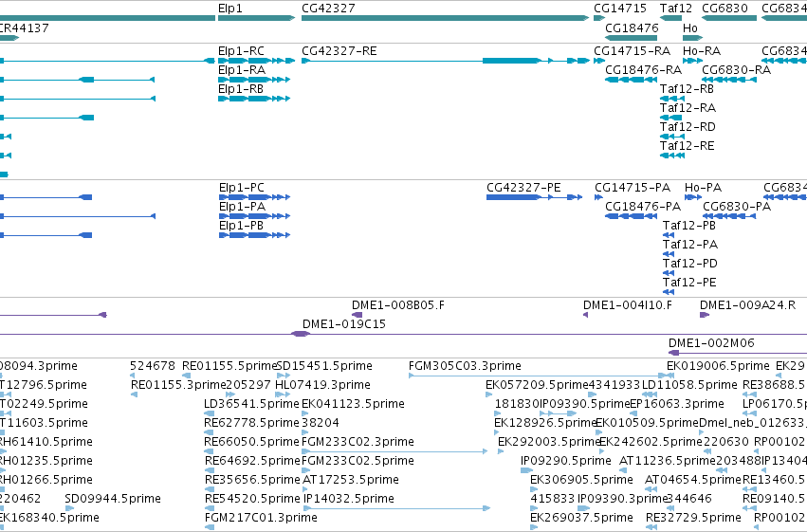
Task: Click the Elp1-PB protein label
Action: (x=242, y=226)
